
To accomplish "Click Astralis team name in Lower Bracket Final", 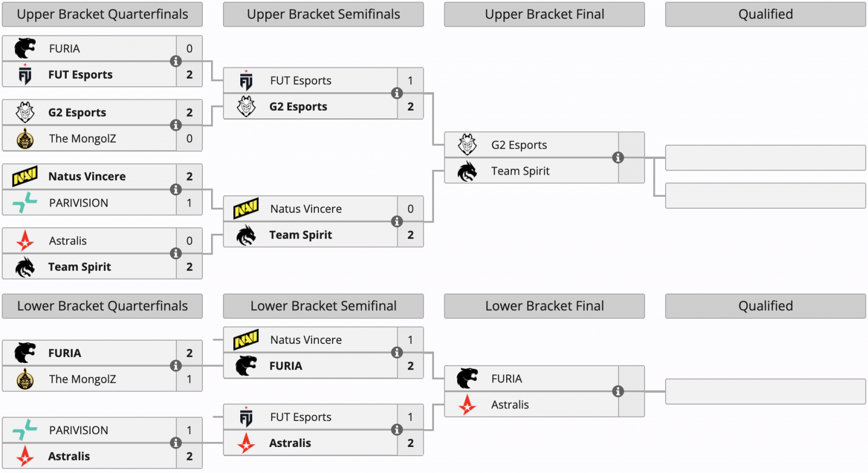I will pyautogui.click(x=510, y=405).
